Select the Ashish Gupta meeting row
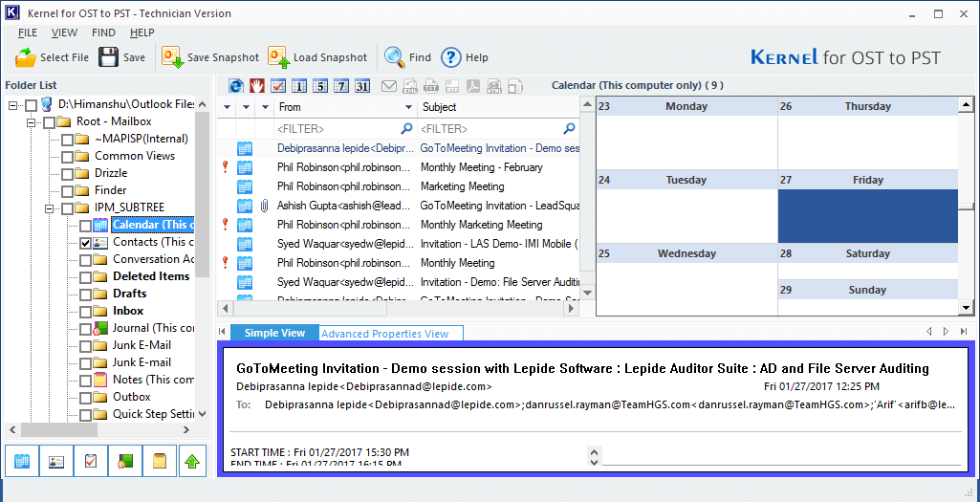Viewport: 980px width, 502px height. pyautogui.click(x=398, y=206)
